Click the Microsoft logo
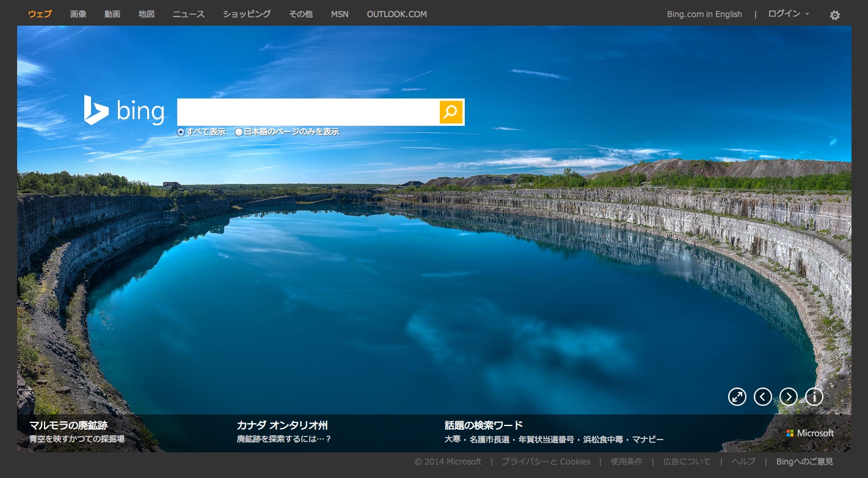The height and width of the screenshot is (478, 868). tap(810, 433)
